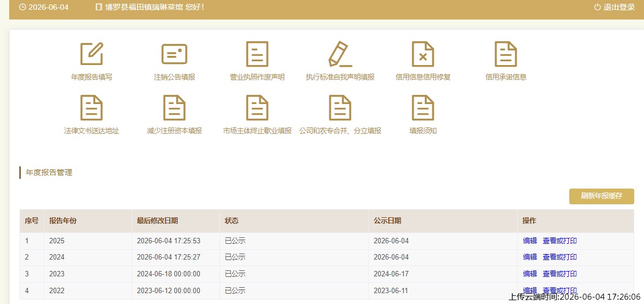The height and width of the screenshot is (304, 644).
Task: Click the 公示日期 cell 2023-06-11
Action: [391, 291]
